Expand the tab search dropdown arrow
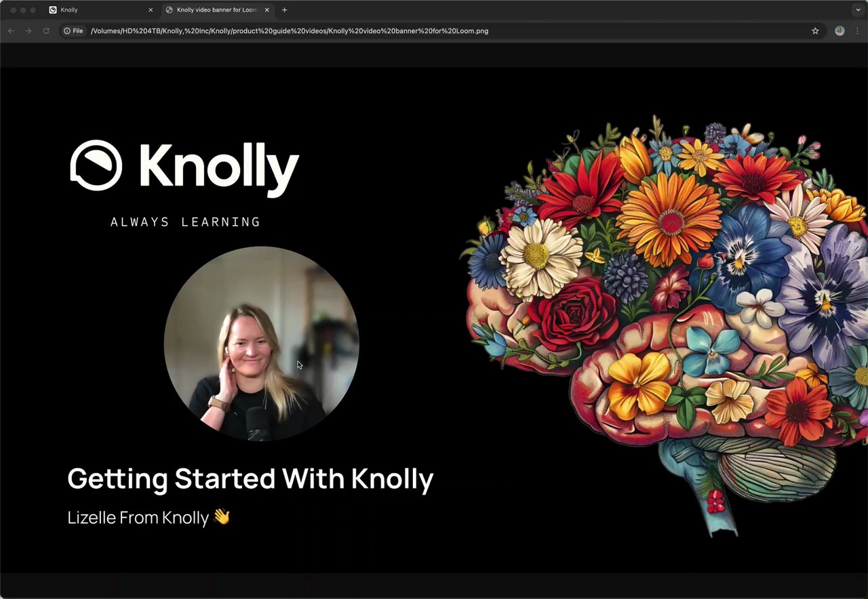The height and width of the screenshot is (599, 868). [x=858, y=10]
